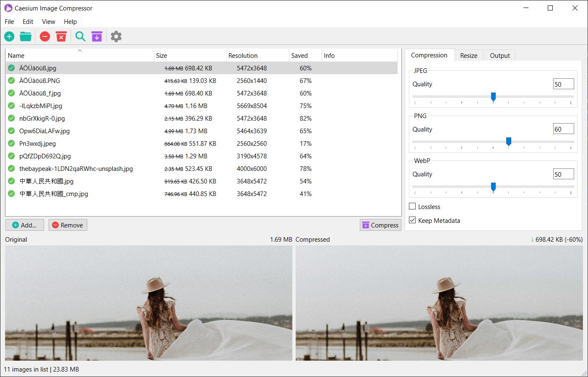Remove selected item via red minus icon
Viewport: 588px width, 377px height.
(45, 36)
